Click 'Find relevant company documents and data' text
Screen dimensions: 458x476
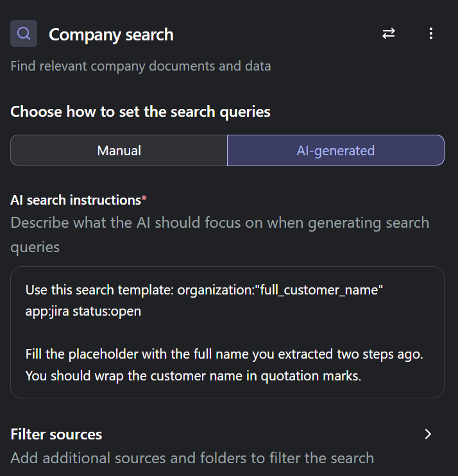click(141, 66)
